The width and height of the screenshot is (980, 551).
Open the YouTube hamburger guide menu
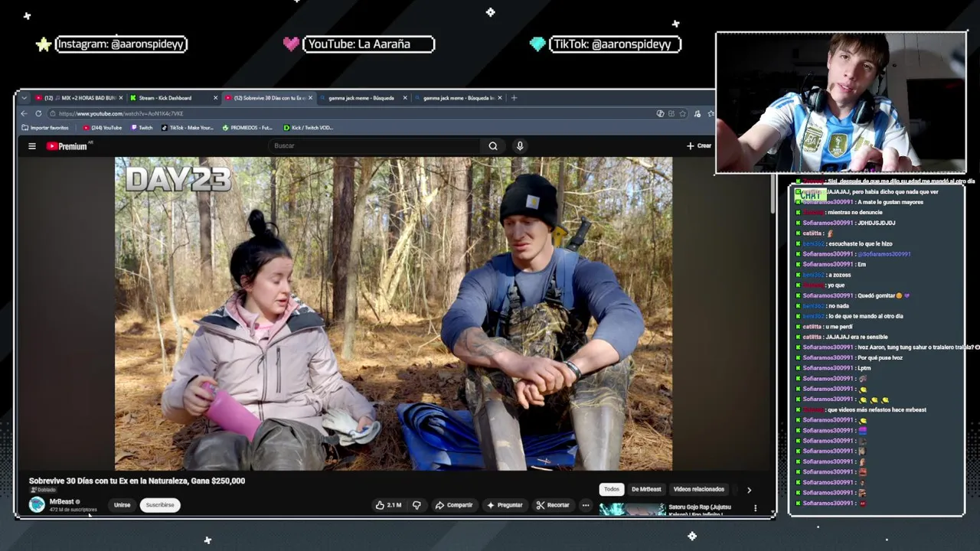pos(32,146)
